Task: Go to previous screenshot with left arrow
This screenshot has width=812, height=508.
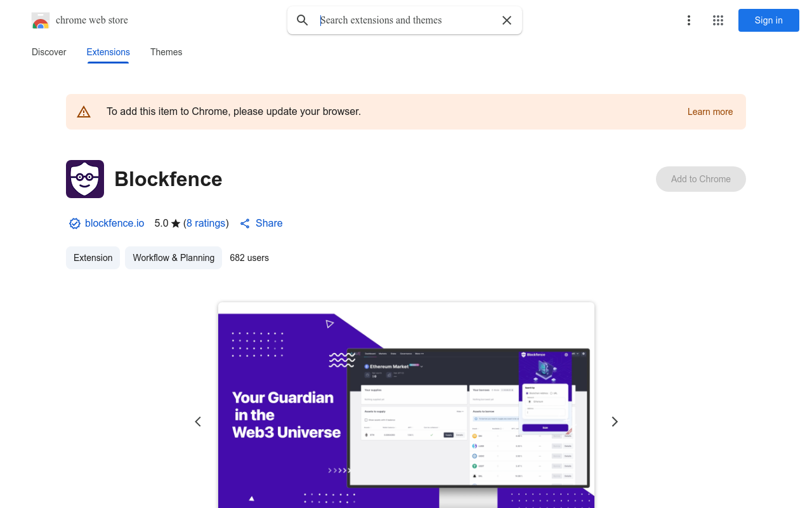Action: (198, 422)
